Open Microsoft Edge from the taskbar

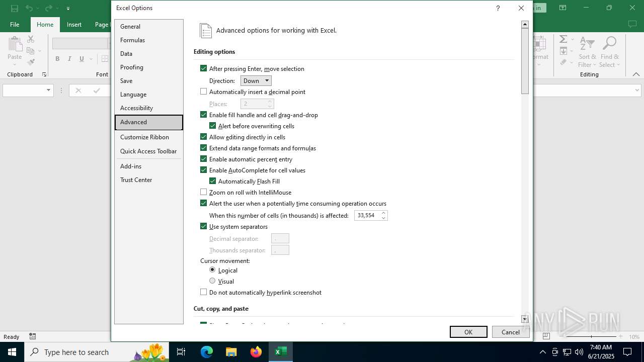coord(207,352)
